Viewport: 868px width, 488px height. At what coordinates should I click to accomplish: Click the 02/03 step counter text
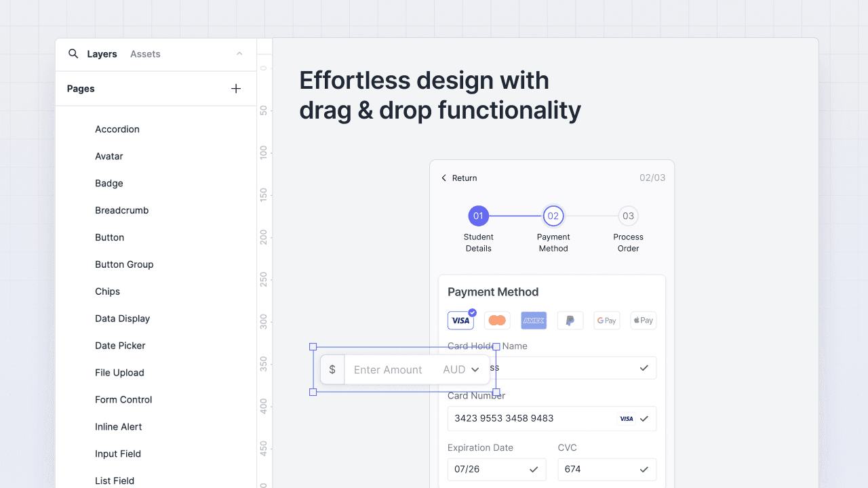652,178
